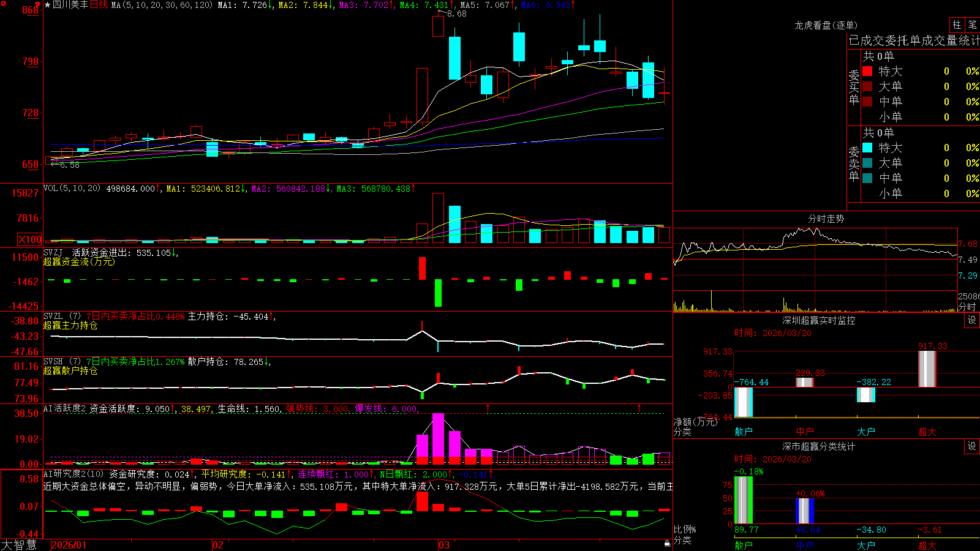Click the 02 month marker on timeline

(x=218, y=545)
